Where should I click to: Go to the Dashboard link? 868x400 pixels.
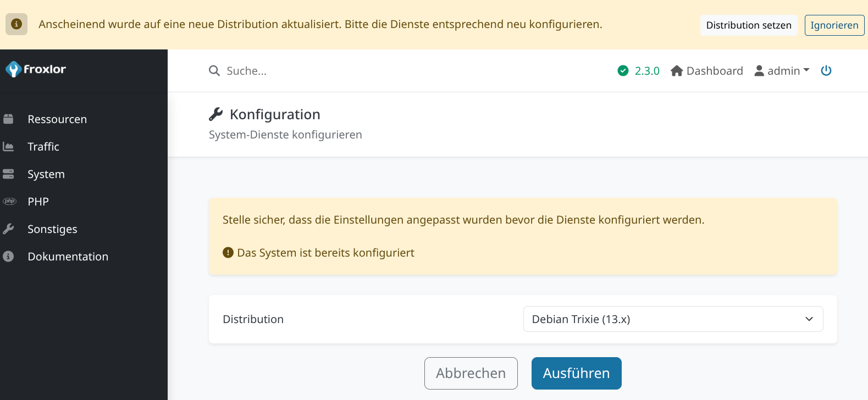[x=707, y=71]
